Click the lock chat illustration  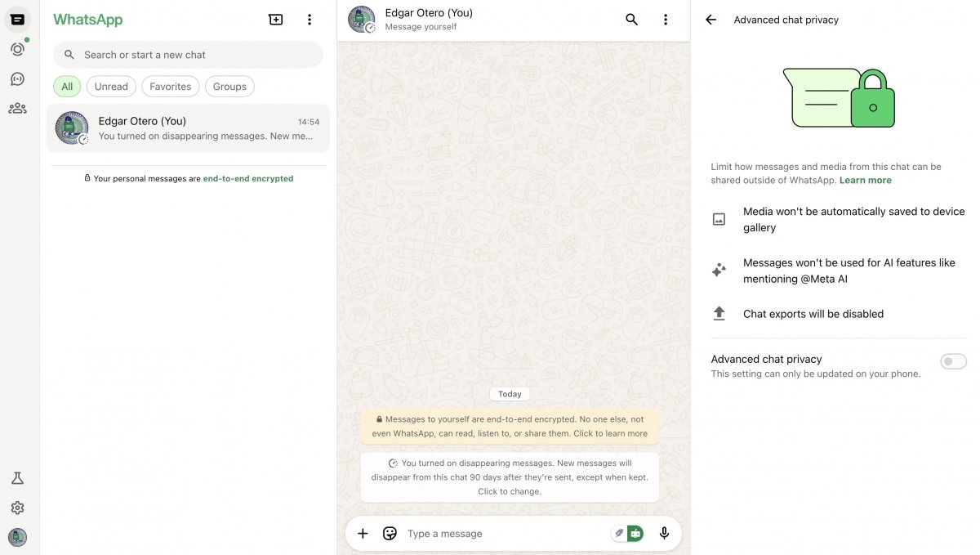pyautogui.click(x=839, y=97)
